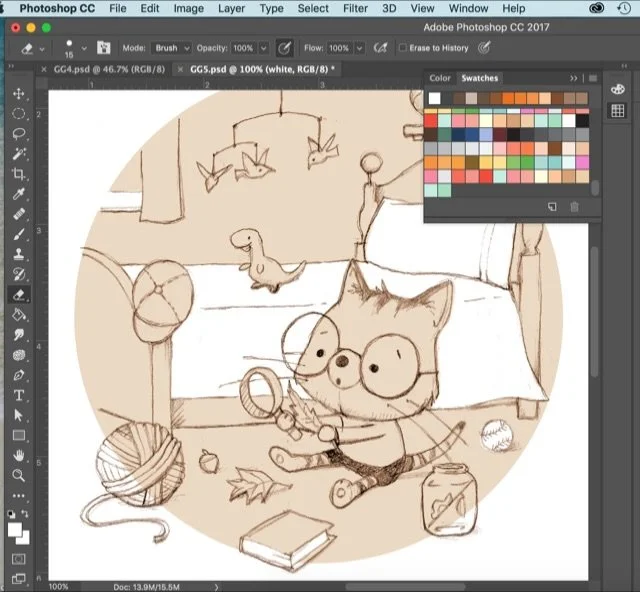This screenshot has width=640, height=592.
Task: Select the Pen tool
Action: click(x=19, y=375)
